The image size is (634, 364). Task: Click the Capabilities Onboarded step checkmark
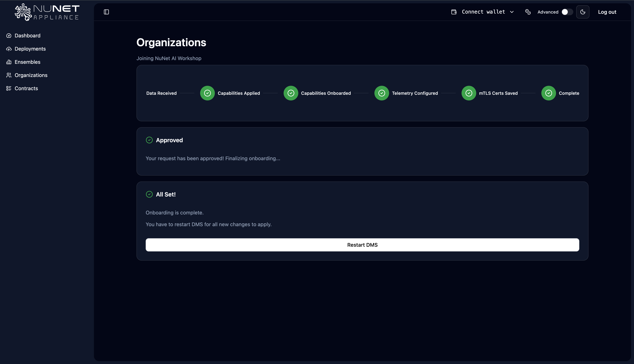[291, 93]
